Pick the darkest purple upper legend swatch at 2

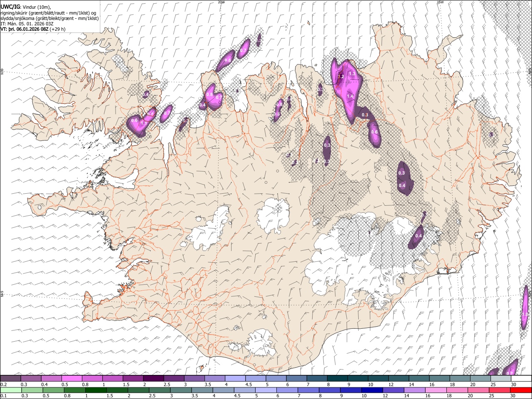153,379
